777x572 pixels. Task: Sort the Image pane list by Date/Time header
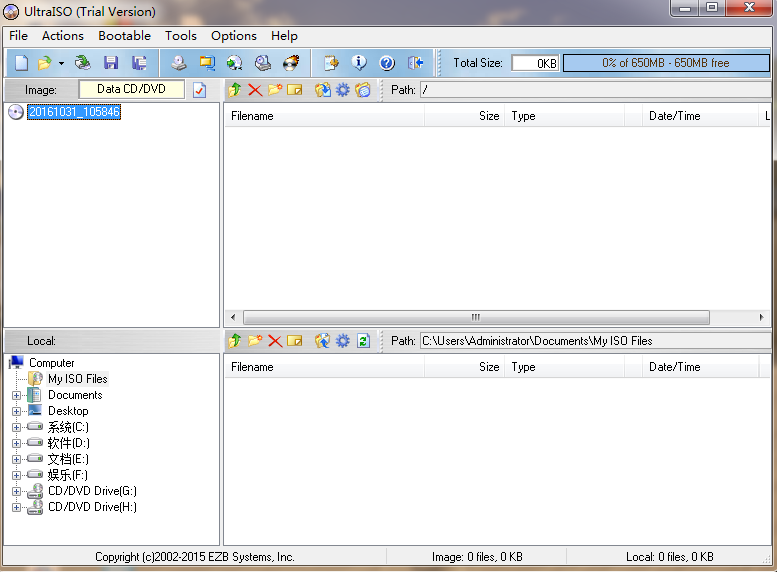click(x=700, y=116)
